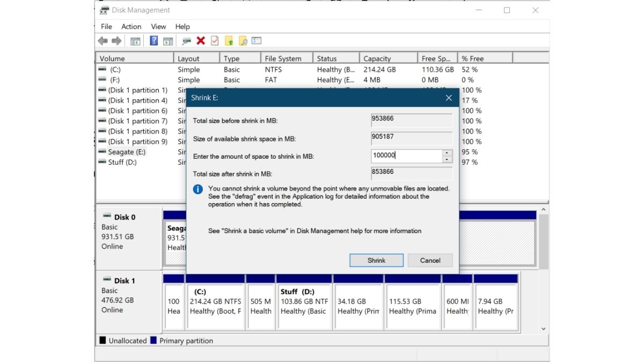Increase shrink amount with spinner up arrow
Viewport: 644px width, 362px height.
pyautogui.click(x=447, y=153)
